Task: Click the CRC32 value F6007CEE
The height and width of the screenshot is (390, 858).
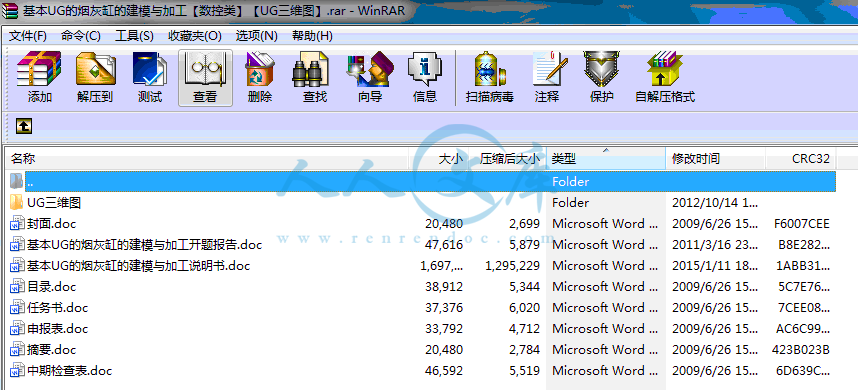Action: [802, 224]
